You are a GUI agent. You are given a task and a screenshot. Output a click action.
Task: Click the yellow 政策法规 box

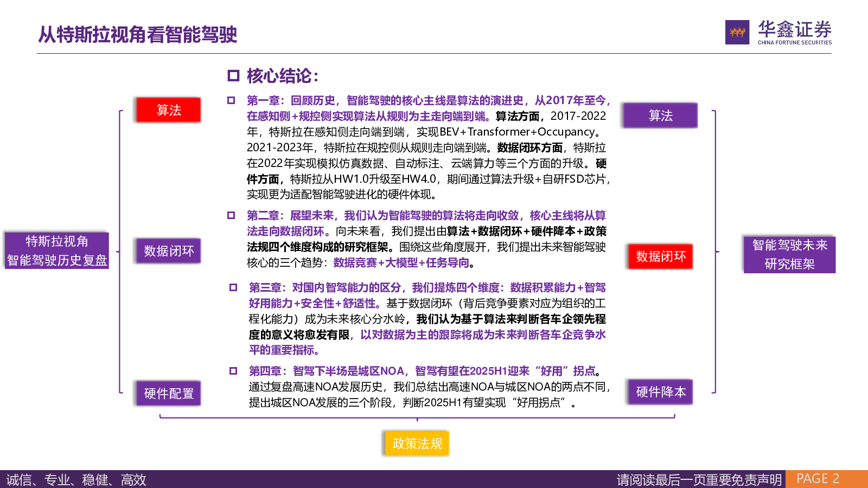point(417,444)
